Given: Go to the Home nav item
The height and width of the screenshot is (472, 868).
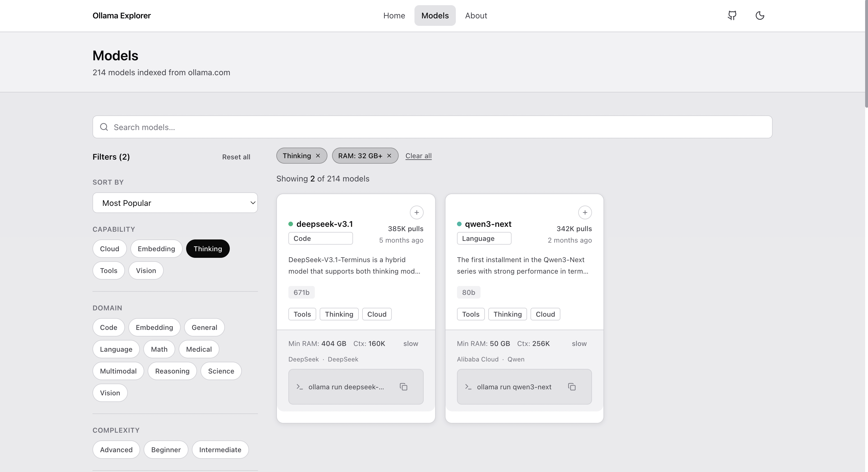Looking at the screenshot, I should pyautogui.click(x=394, y=16).
